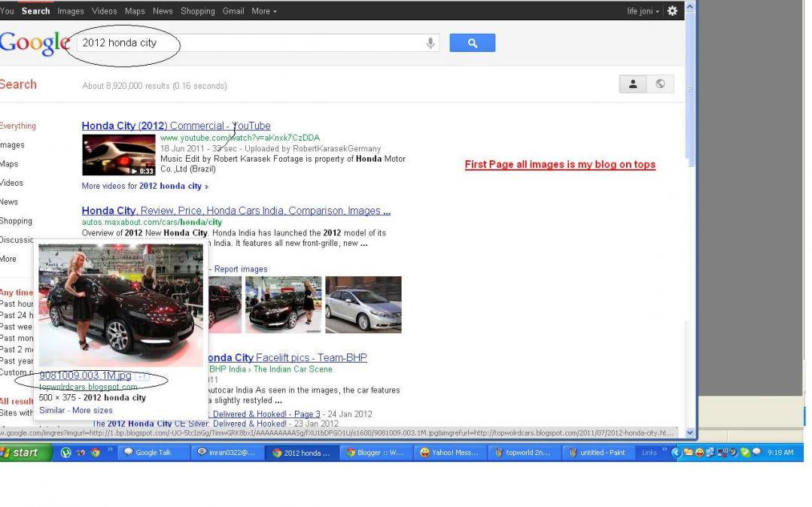Select Search in the top navigation bar
Screen dimensions: 812x507
coord(35,11)
